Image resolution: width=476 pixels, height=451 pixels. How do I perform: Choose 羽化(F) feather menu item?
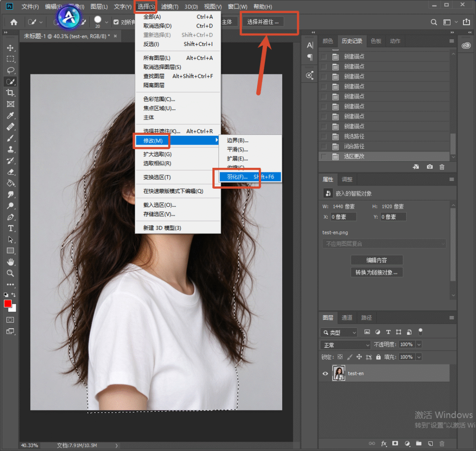point(250,177)
